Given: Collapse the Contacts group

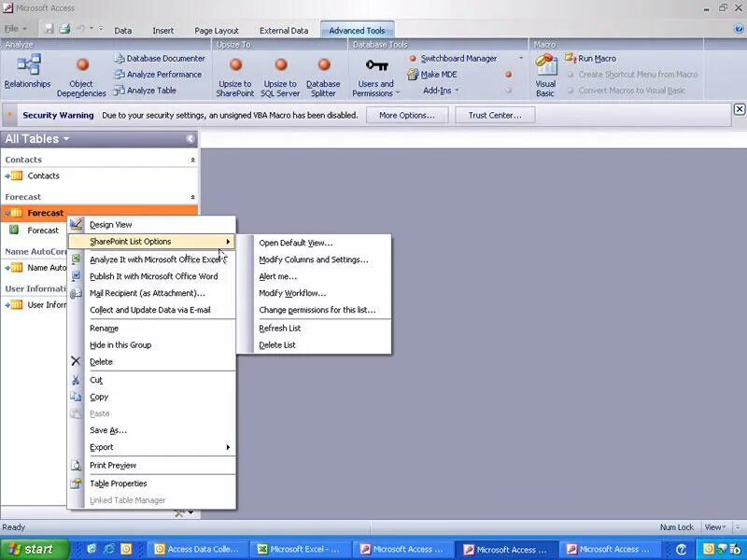Looking at the screenshot, I should pos(192,160).
